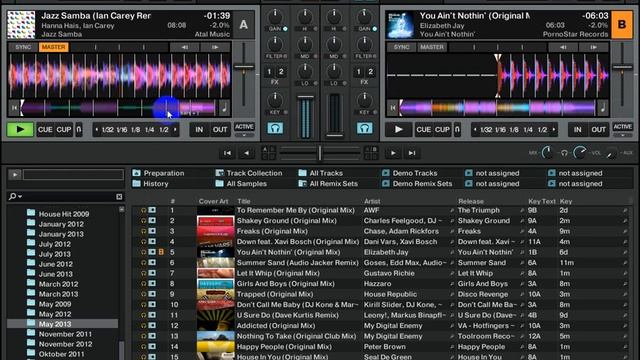640x360 pixels.
Task: Select track 'Trapped (Original Mix)'
Action: (275, 294)
